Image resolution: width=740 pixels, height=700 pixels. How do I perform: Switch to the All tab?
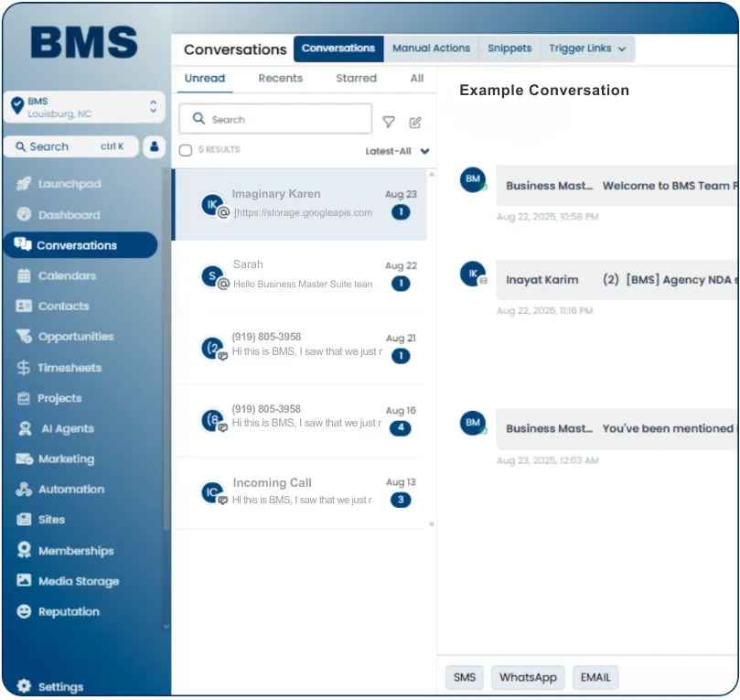tap(417, 79)
